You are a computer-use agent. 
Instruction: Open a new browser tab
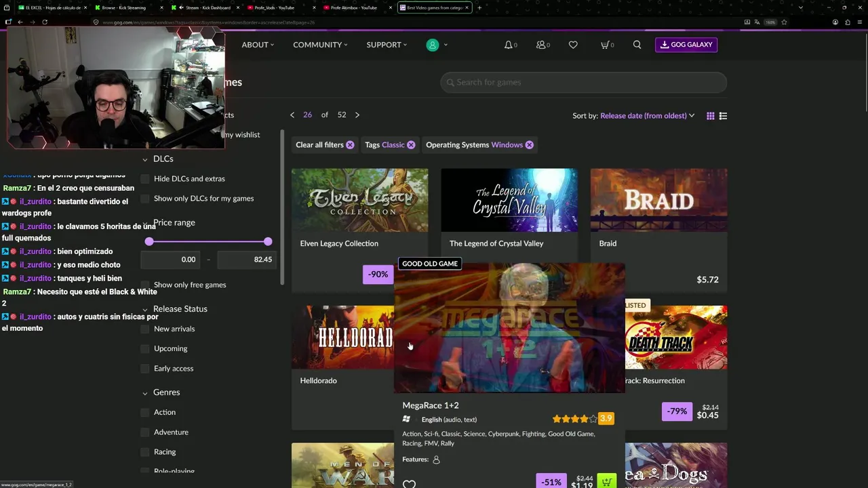coord(479,7)
